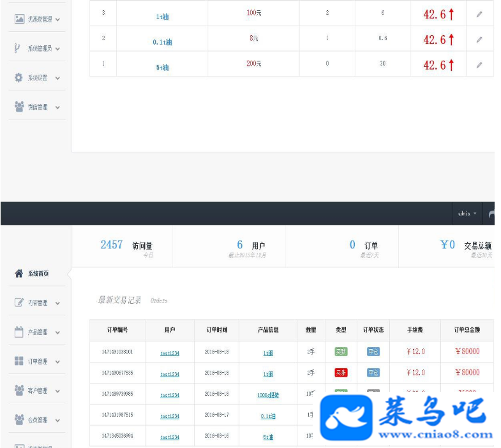501x448 pixels.
Task: Expand the 内容管理 sidebar chevron
Action: pyautogui.click(x=57, y=303)
